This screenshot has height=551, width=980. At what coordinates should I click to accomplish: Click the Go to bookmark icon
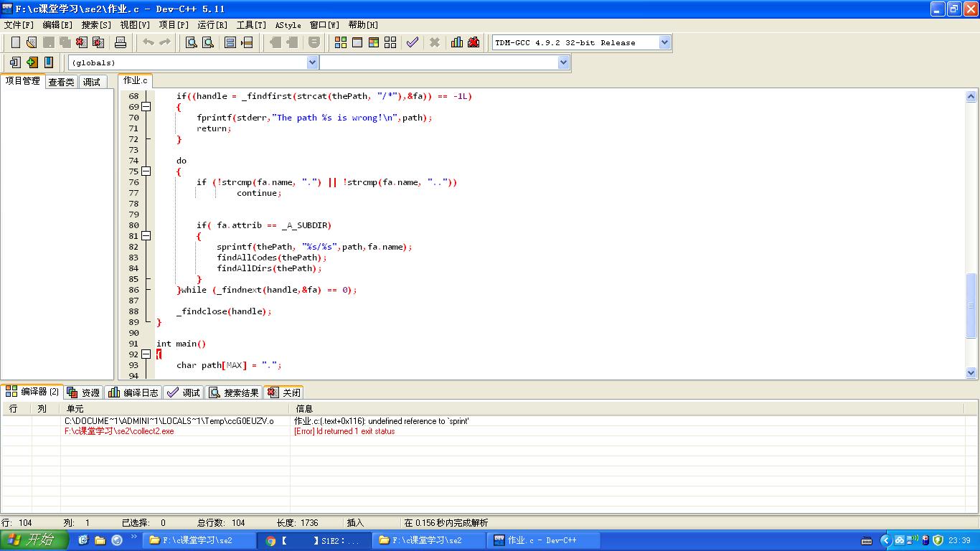pos(48,62)
